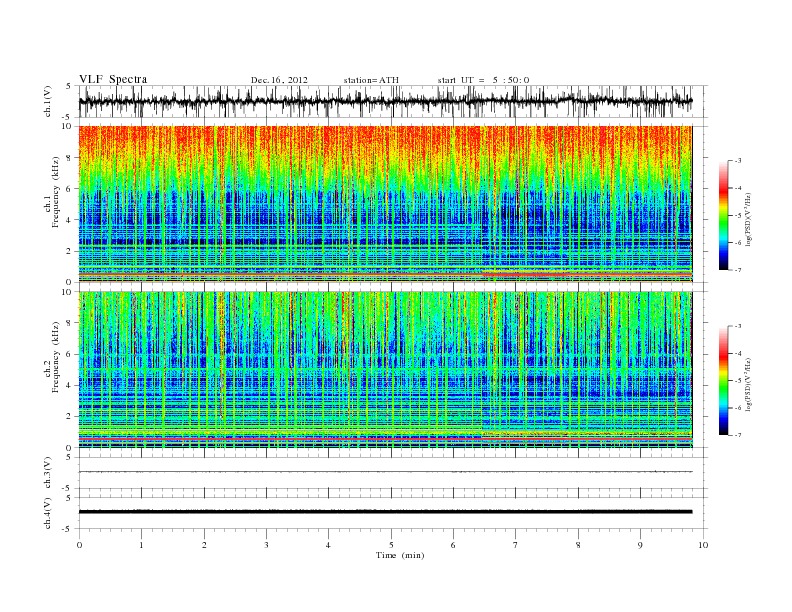Click the 6 kHz tick label of ch.1 spectrogram
Screen dimensions: 792x612
pyautogui.click(x=70, y=189)
